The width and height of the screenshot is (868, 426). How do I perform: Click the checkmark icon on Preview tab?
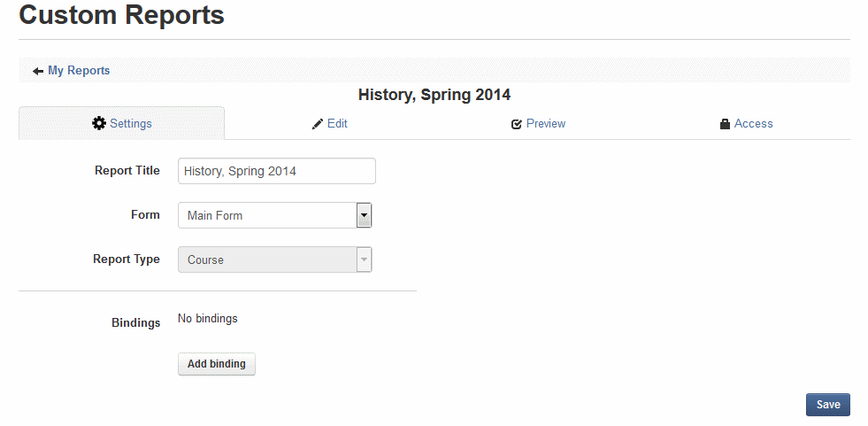[517, 124]
